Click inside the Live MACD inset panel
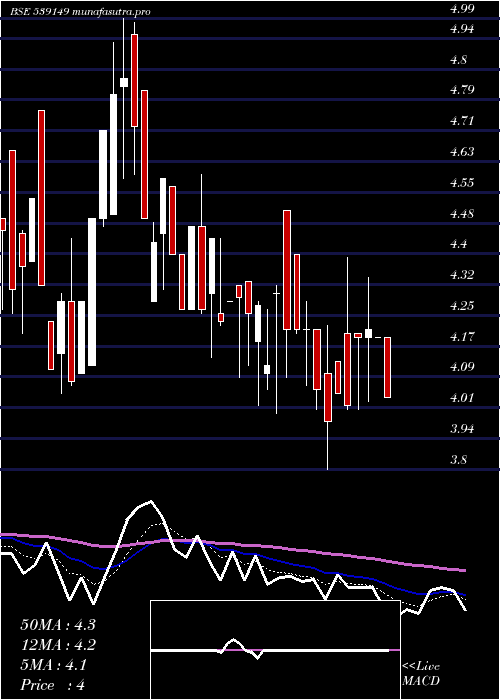This screenshot has width=500, height=700. 275,650
